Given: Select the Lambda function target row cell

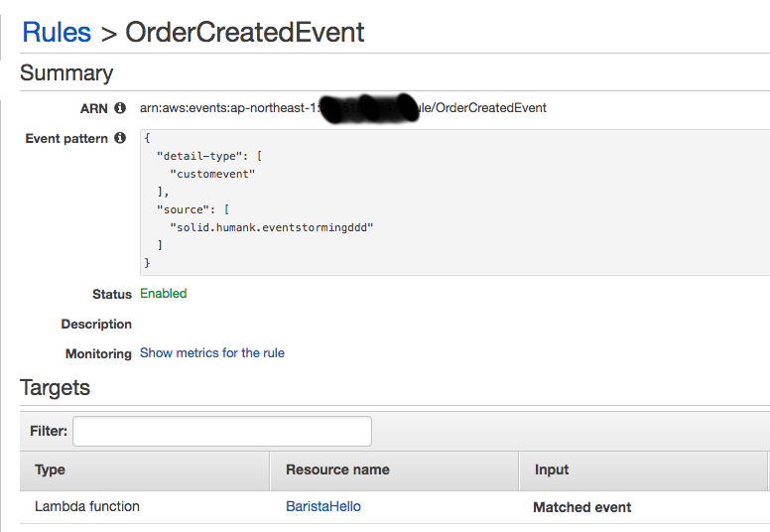Looking at the screenshot, I should coord(87,507).
